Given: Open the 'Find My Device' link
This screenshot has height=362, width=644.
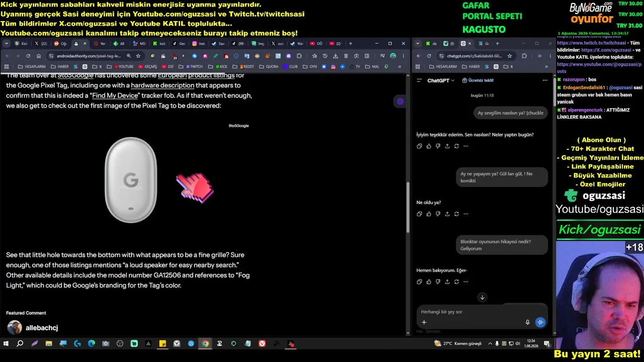Looking at the screenshot, I should pos(115,96).
